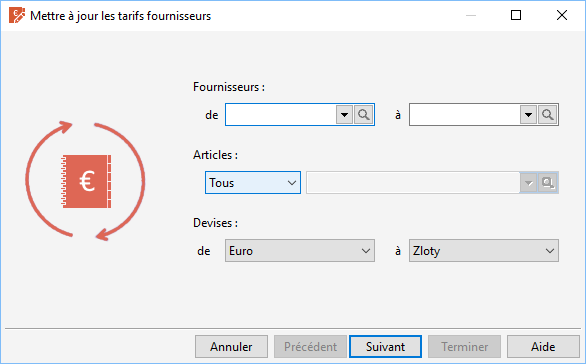586x364 pixels.
Task: Click the disabled Articles dropdown arrow
Action: [x=528, y=183]
